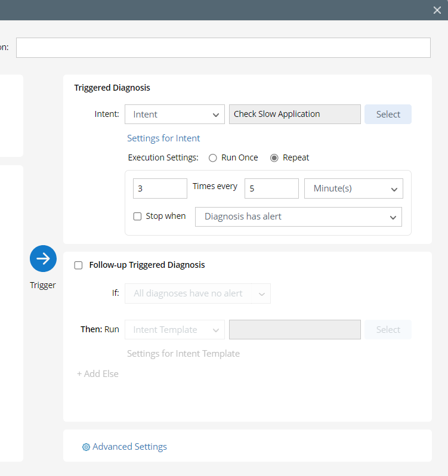Click the repeat times field showing 3

coord(160,188)
